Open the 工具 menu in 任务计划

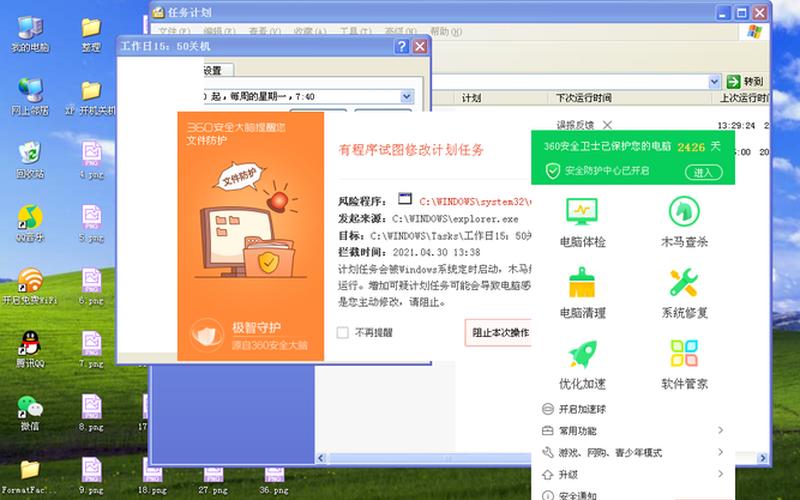coord(356,32)
